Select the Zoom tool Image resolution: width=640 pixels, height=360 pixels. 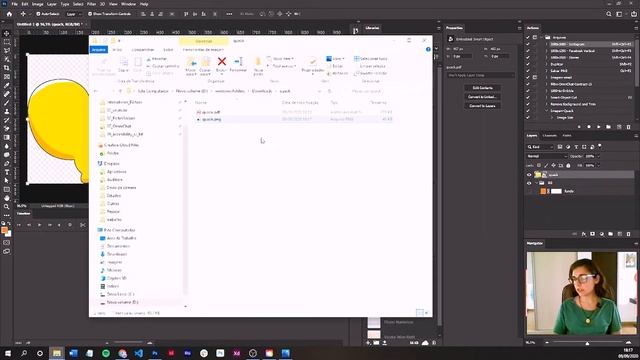tap(7, 207)
